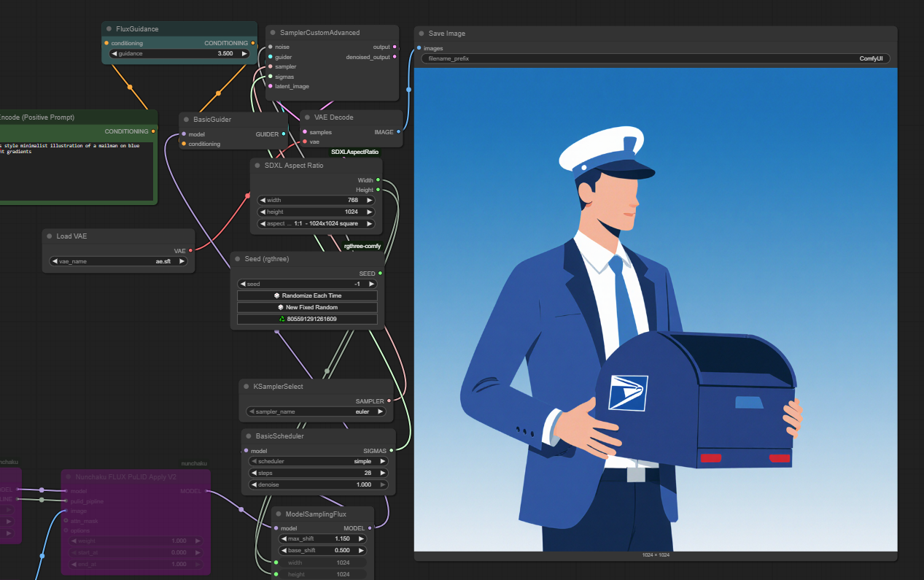
Task: Click the dice icon in New Fixed Random
Action: coord(281,307)
